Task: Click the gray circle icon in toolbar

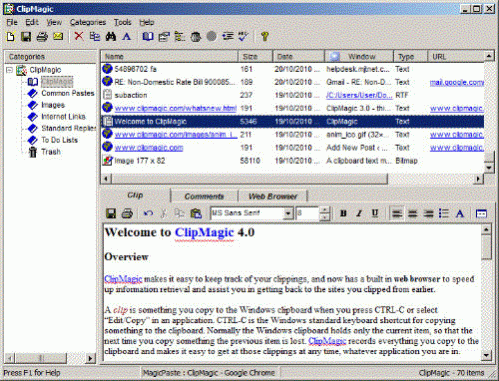Action: coord(211,36)
